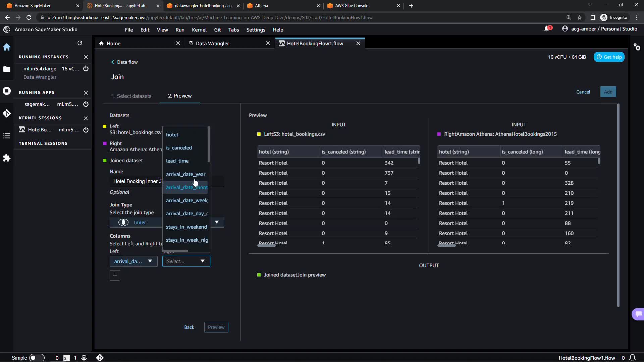Screen dimensions: 644x362
Task: Open the file browser folder icon
Action: pyautogui.click(x=7, y=69)
